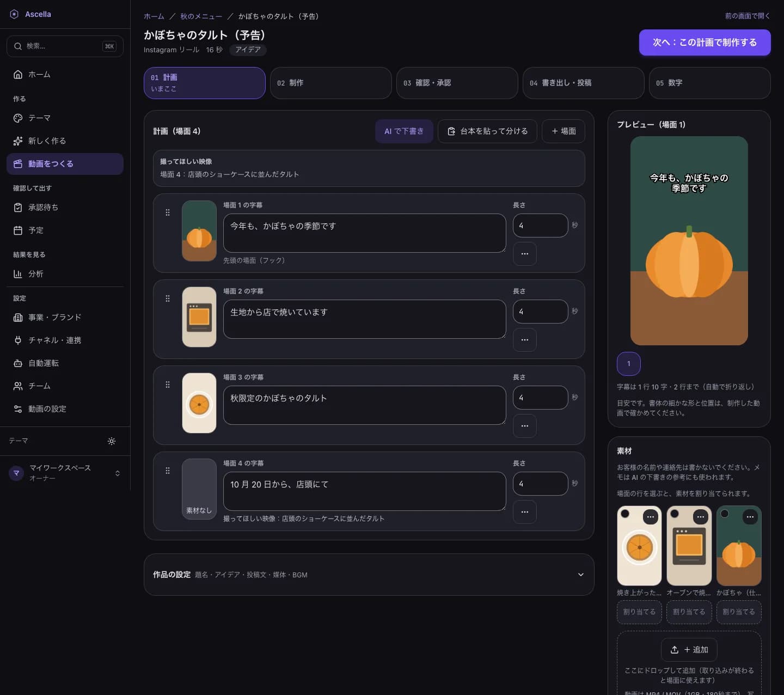Click the 前の画面で開く link

tap(748, 16)
